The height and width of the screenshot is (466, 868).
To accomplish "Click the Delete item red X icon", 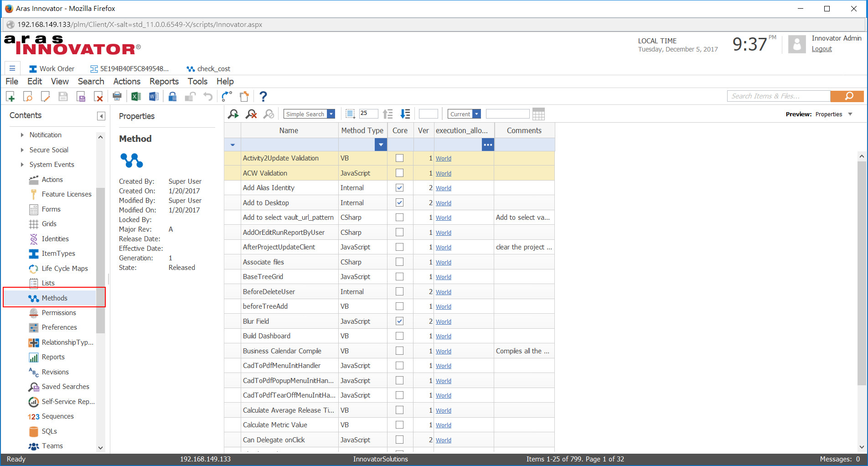I will pos(98,96).
